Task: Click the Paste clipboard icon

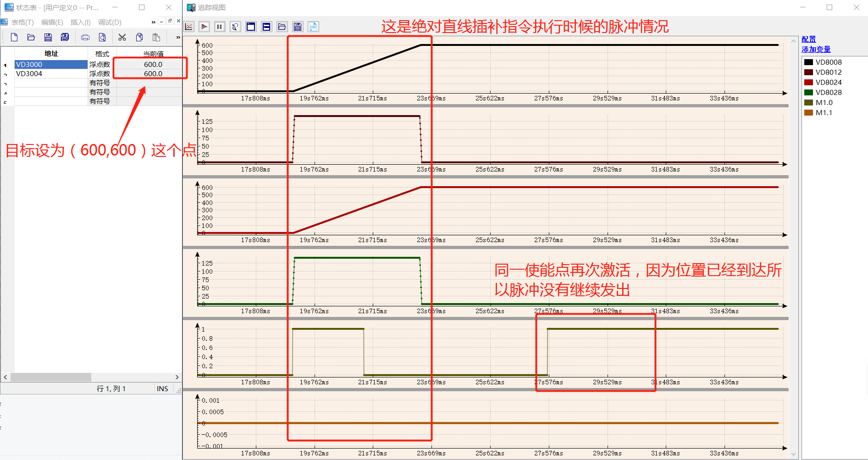Action: click(x=156, y=37)
